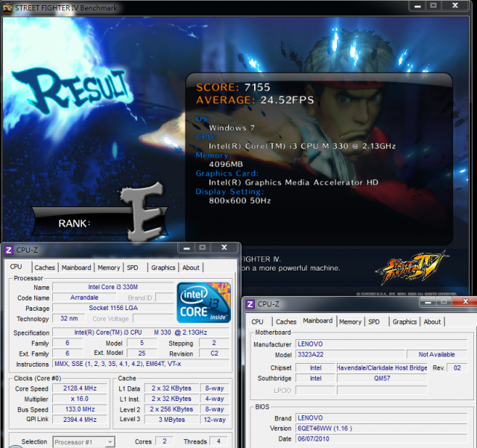
Task: Click the CPU-Z Z logo in left window
Action: [x=8, y=250]
